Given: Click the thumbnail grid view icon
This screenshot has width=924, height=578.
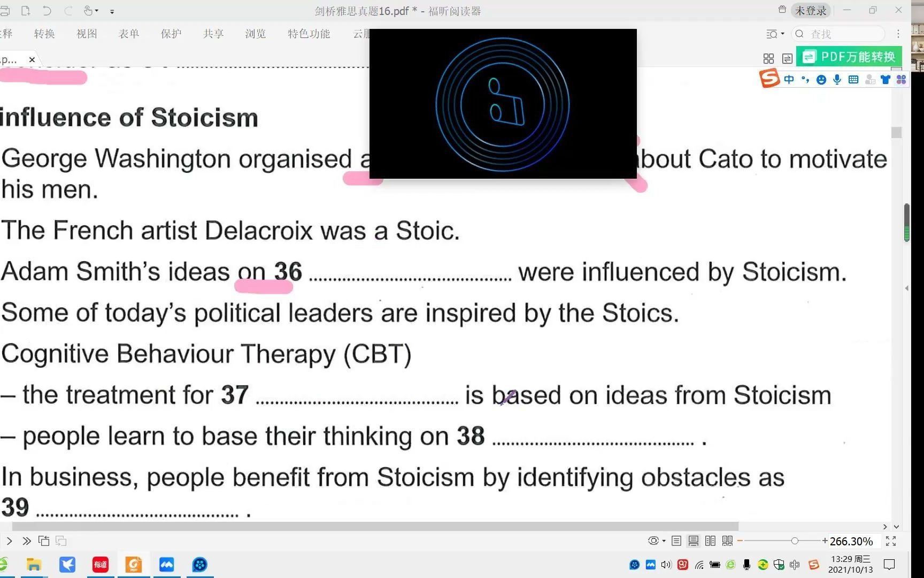Looking at the screenshot, I should 768,58.
